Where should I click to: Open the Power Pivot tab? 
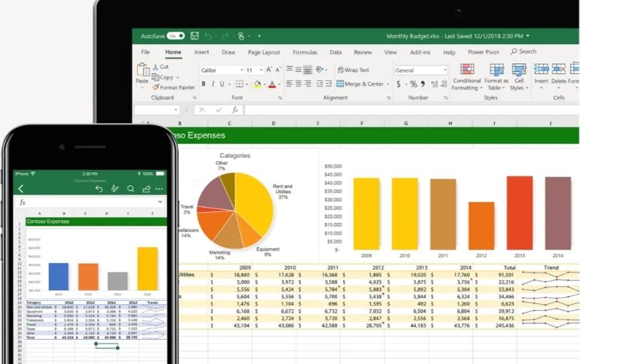[483, 52]
